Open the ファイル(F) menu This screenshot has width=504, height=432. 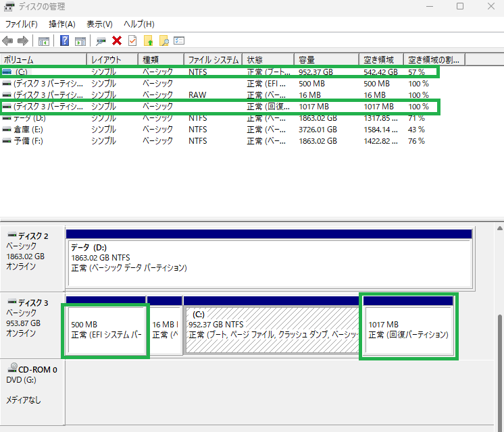[x=21, y=24]
